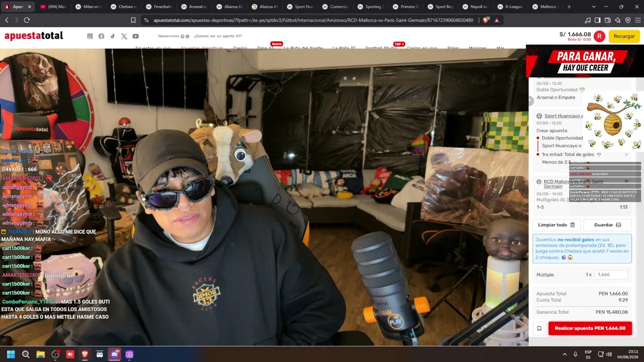Open the S/ 1,666.08 account balance
Image resolution: width=644 pixels, height=362 pixels.
click(575, 34)
